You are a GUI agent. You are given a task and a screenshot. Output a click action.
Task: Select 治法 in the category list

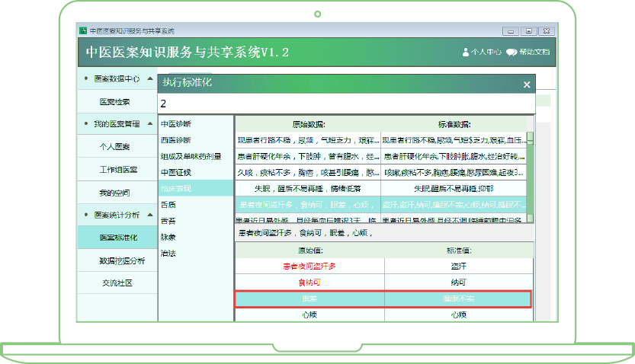point(168,253)
